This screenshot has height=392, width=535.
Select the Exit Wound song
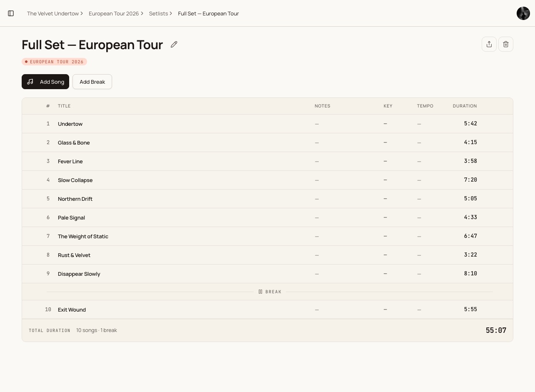pyautogui.click(x=72, y=310)
